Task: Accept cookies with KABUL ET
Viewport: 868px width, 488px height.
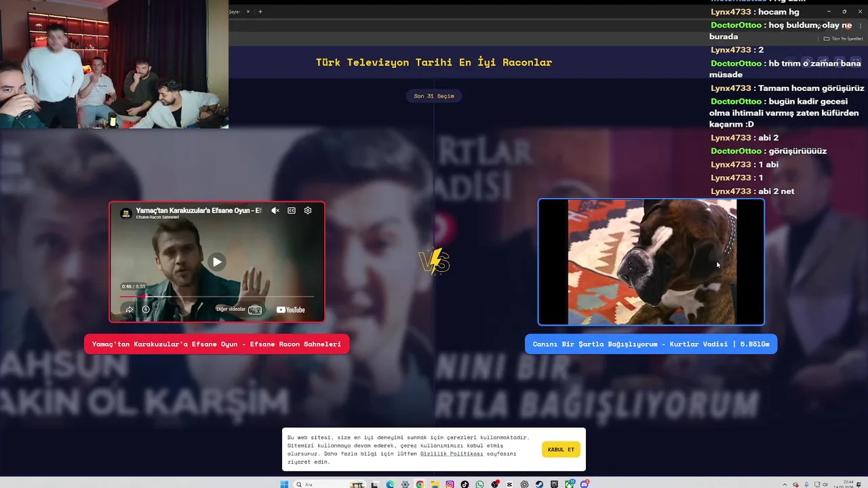Action: click(x=561, y=449)
